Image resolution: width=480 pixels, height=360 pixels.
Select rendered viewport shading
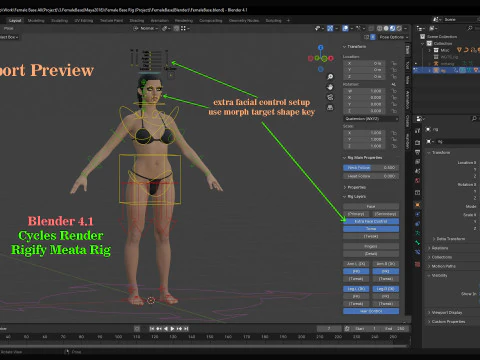click(x=399, y=29)
